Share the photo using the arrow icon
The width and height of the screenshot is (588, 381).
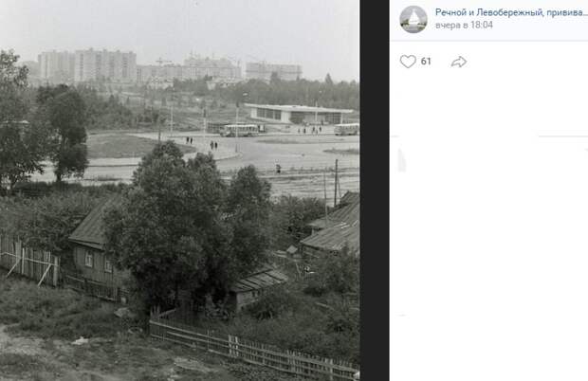(x=459, y=62)
